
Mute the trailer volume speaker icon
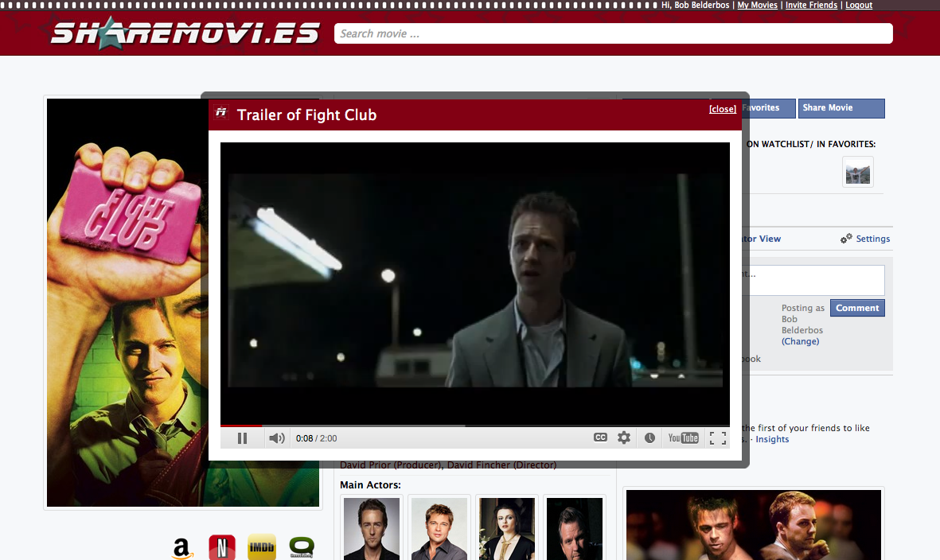276,438
